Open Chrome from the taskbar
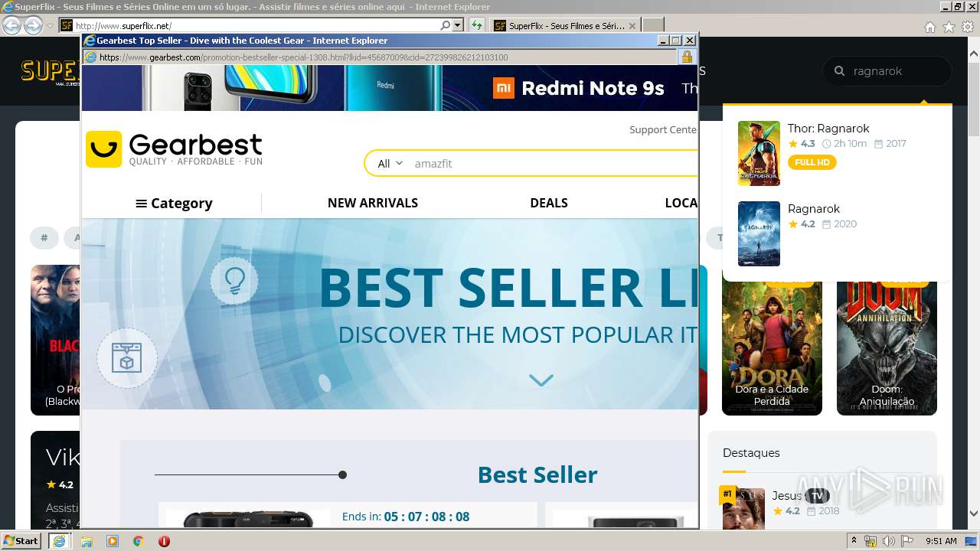980x551 pixels. point(138,541)
